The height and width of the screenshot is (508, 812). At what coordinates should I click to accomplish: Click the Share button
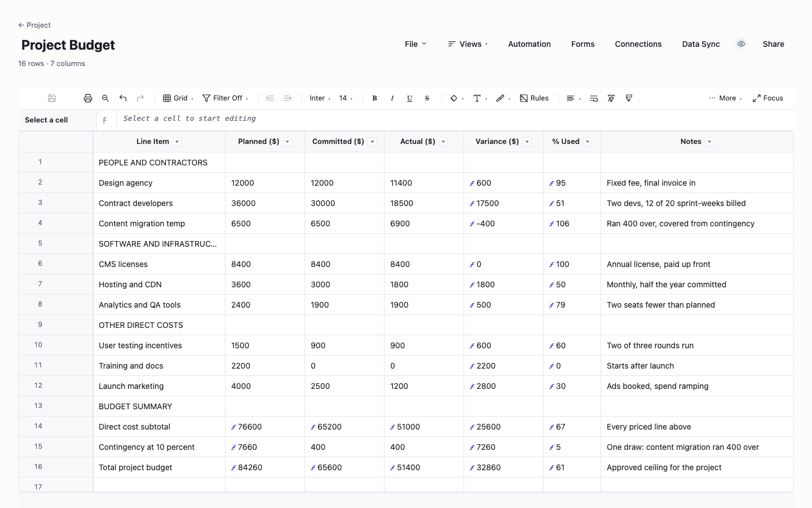click(774, 44)
